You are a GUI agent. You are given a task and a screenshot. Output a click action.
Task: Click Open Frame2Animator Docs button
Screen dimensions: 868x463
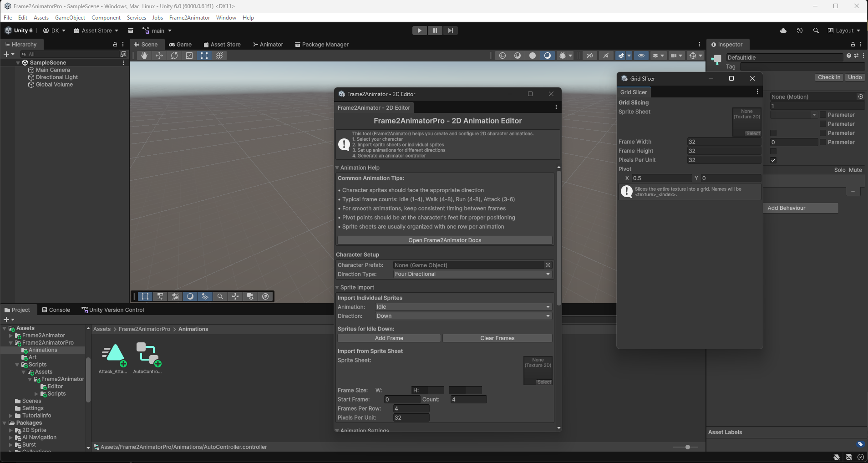pyautogui.click(x=445, y=240)
